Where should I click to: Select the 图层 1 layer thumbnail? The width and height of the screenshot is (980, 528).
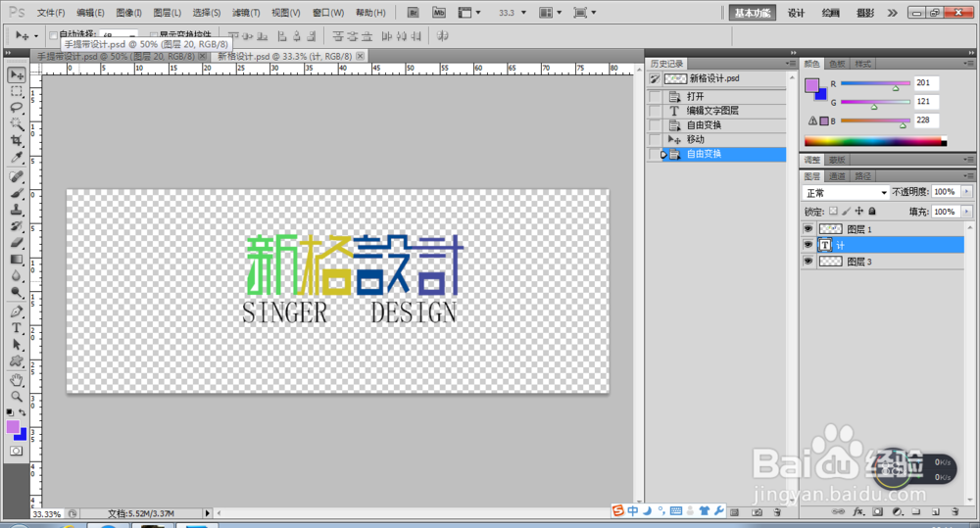(x=831, y=228)
